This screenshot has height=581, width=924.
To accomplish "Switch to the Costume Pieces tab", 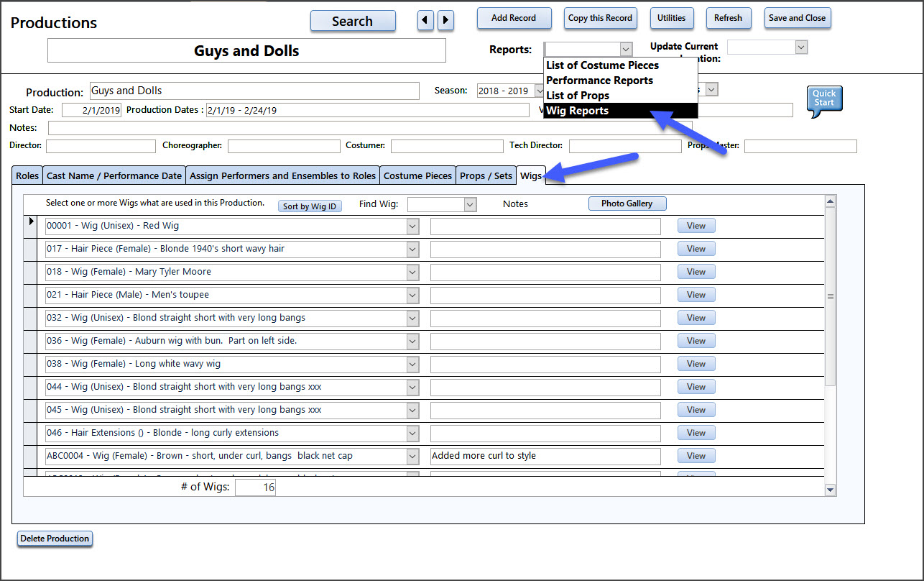I will point(417,175).
